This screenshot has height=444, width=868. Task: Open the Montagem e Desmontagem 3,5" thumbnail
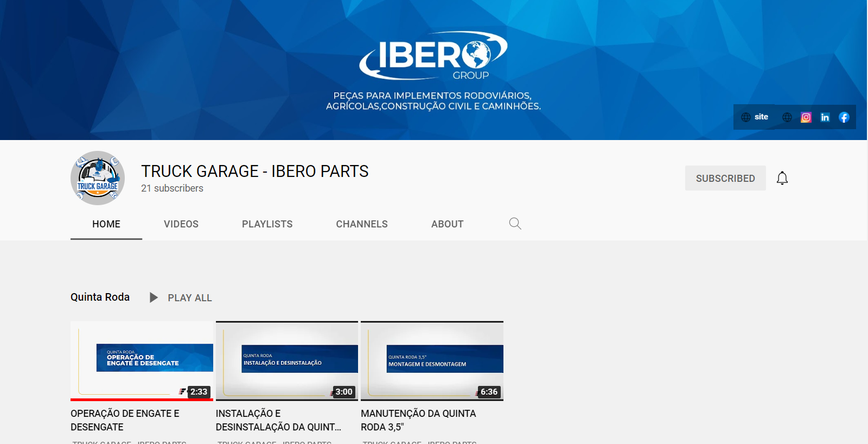[432, 361]
